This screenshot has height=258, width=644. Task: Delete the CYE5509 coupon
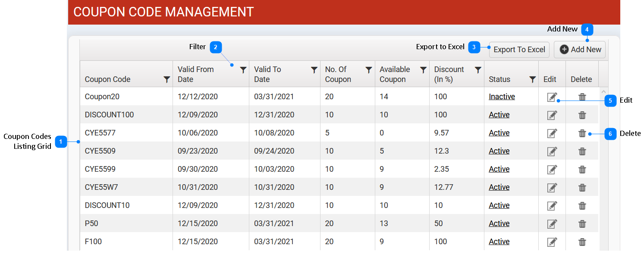point(582,151)
